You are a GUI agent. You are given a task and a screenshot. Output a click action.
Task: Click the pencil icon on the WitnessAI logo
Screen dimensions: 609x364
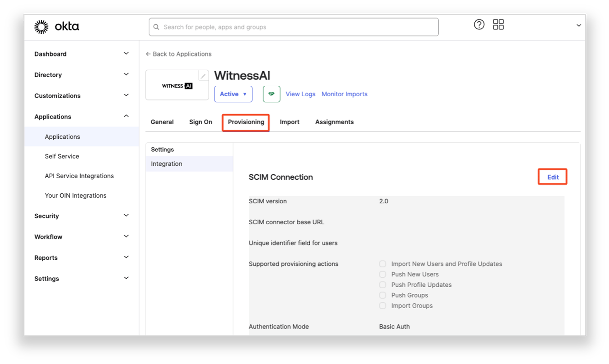tap(203, 76)
